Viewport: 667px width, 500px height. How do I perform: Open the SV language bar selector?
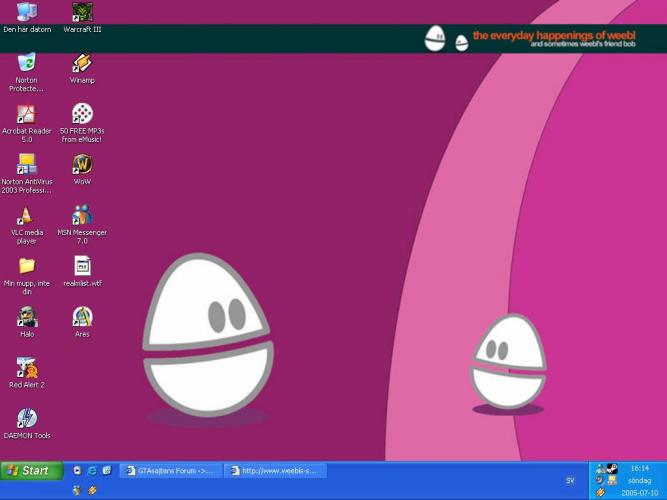click(x=570, y=480)
